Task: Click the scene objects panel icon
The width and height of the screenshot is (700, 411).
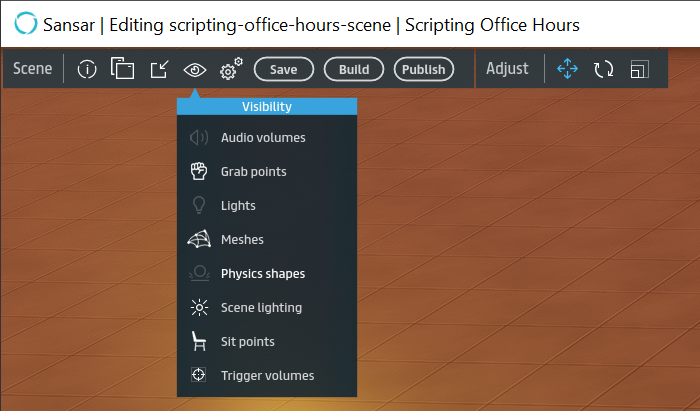Action: click(122, 70)
